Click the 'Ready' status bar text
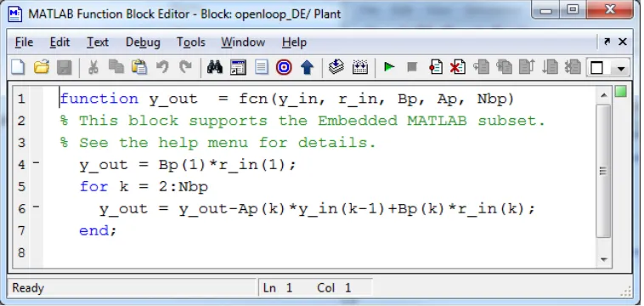Screen dimensions: 644x306 [28, 288]
